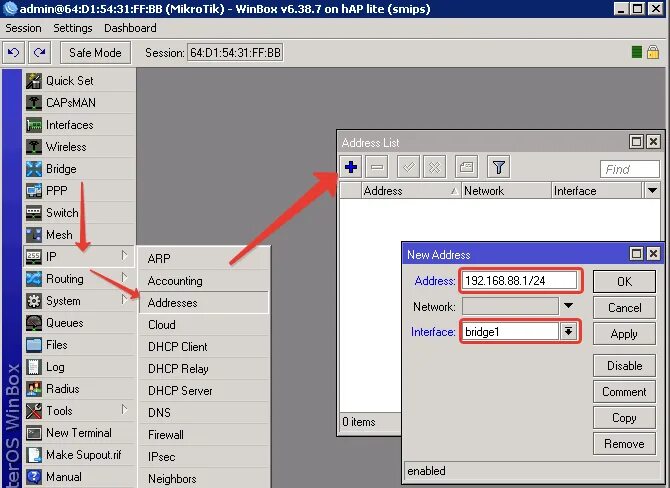Click the Wireless antenna icon
Image resolution: width=670 pixels, height=488 pixels.
tap(34, 147)
